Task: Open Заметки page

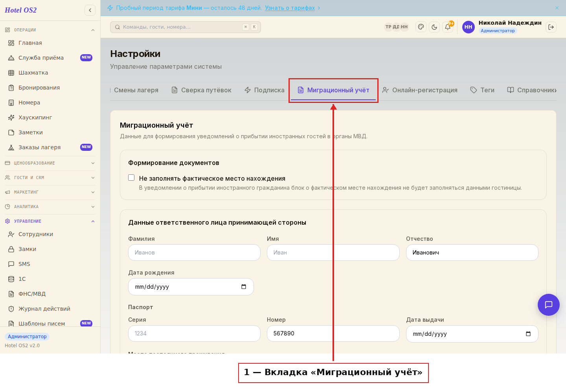Action: [50, 132]
